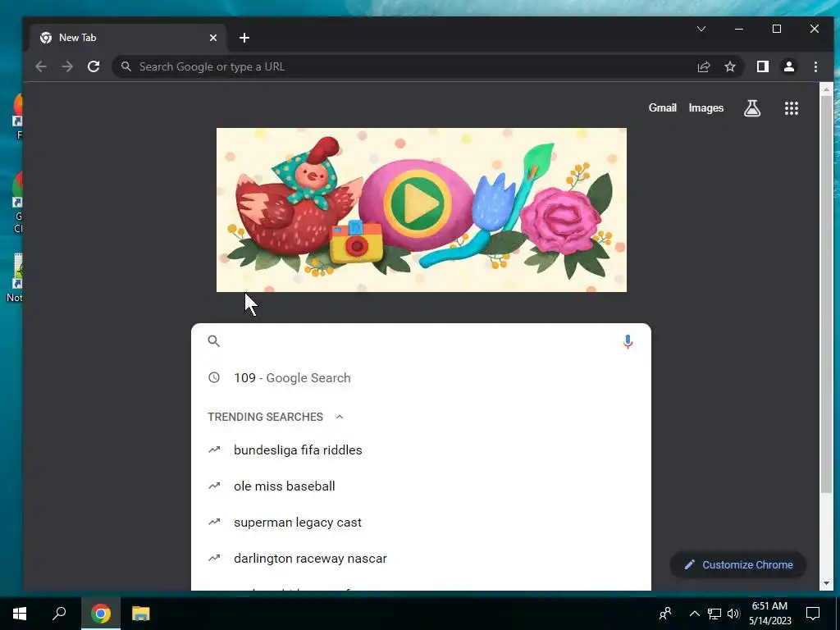Open the taskbar clock showing 6:51 AM

coord(769,614)
